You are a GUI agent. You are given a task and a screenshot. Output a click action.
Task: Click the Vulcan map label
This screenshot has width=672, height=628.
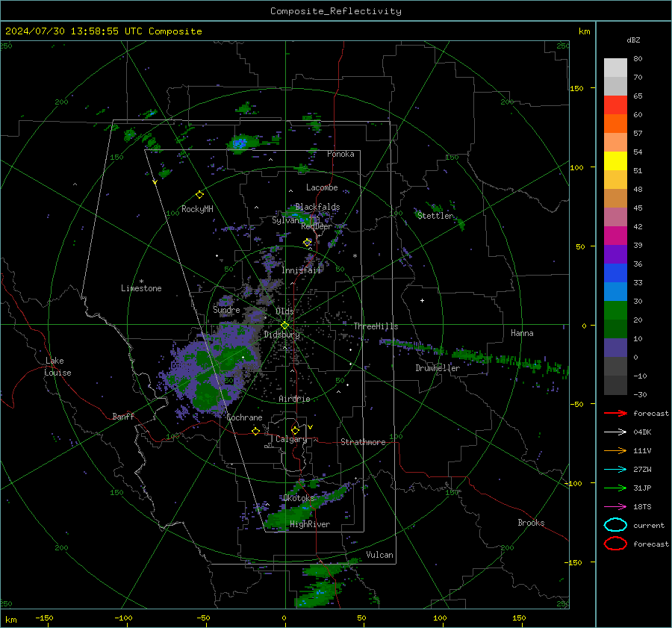click(379, 555)
